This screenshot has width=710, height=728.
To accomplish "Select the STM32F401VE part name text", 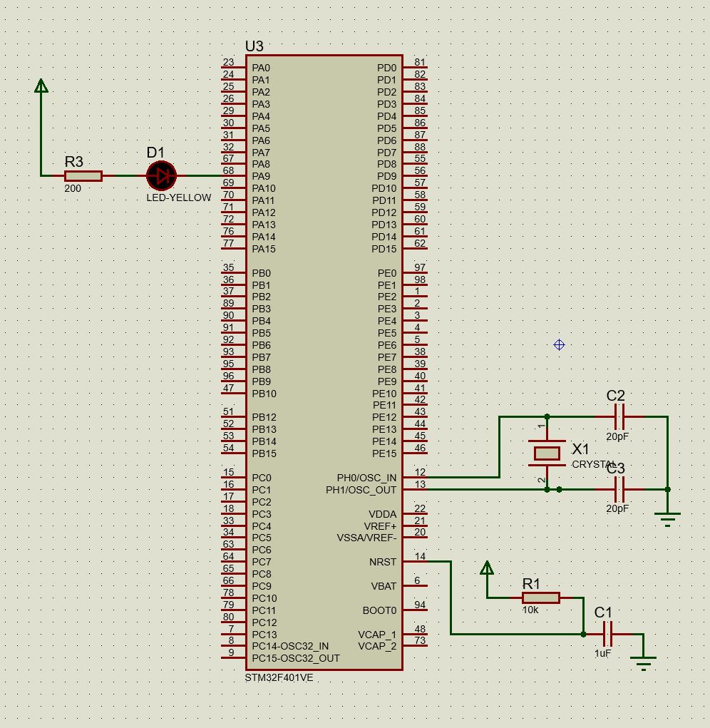I will pyautogui.click(x=279, y=677).
